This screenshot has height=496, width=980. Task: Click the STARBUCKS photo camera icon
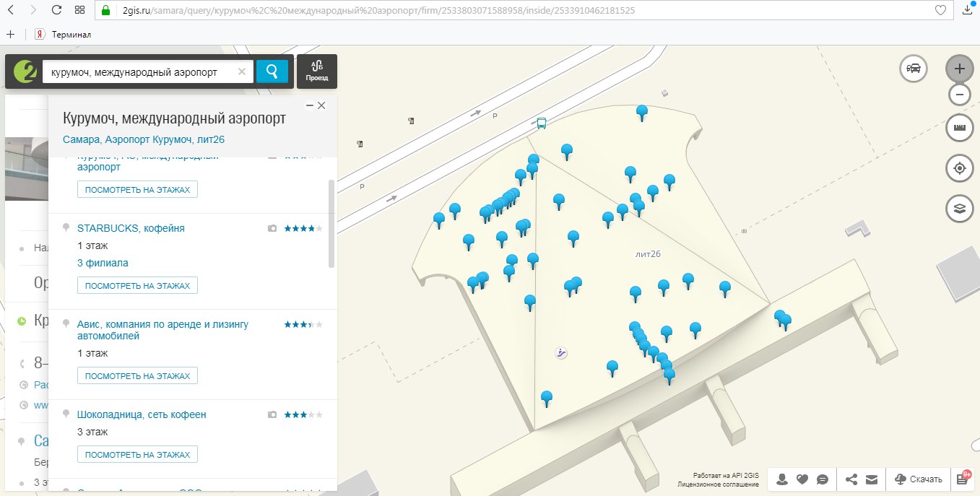[272, 228]
